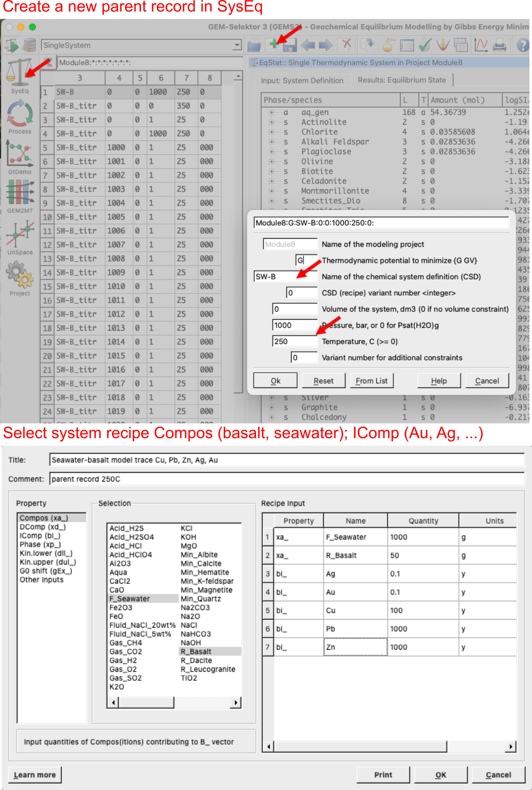Click the printer toolbar icon

coord(500,45)
